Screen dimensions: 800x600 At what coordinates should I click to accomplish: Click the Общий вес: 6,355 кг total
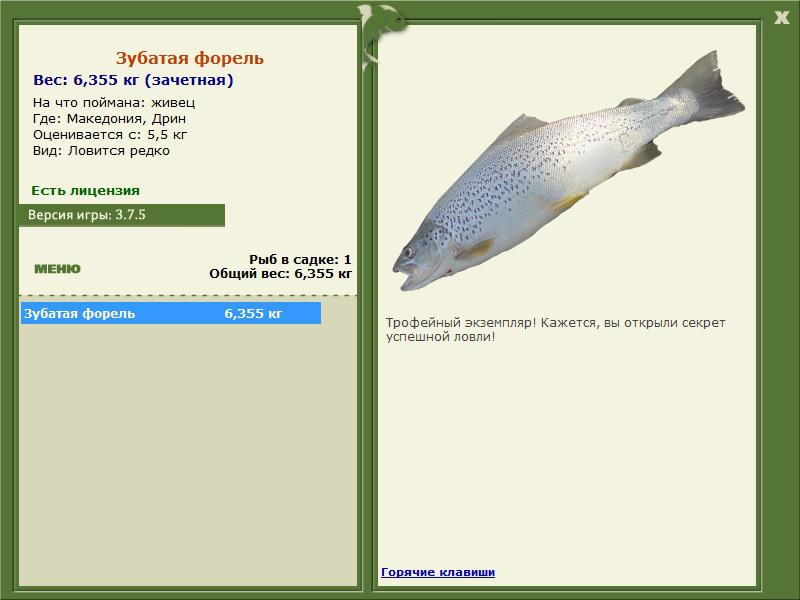[x=280, y=274]
